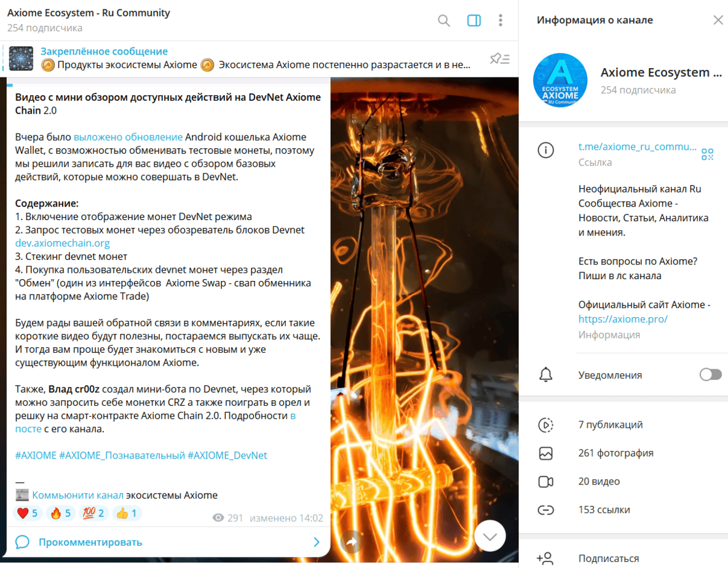The width and height of the screenshot is (728, 568).
Task: Open the three-dot more options menu
Action: point(500,20)
